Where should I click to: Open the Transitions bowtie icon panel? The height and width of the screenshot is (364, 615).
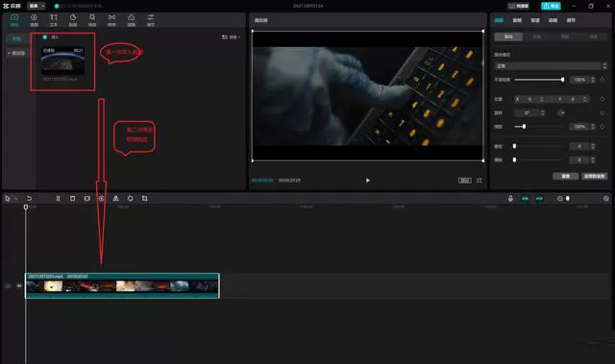point(111,20)
